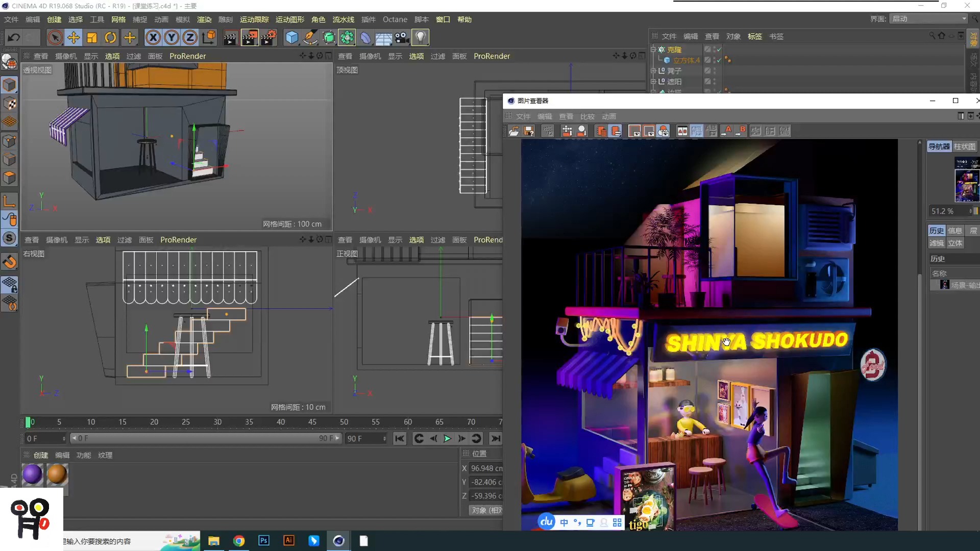Switch to the 滤镜 tab in Picture Viewer
Image resolution: width=980 pixels, height=551 pixels.
(937, 243)
